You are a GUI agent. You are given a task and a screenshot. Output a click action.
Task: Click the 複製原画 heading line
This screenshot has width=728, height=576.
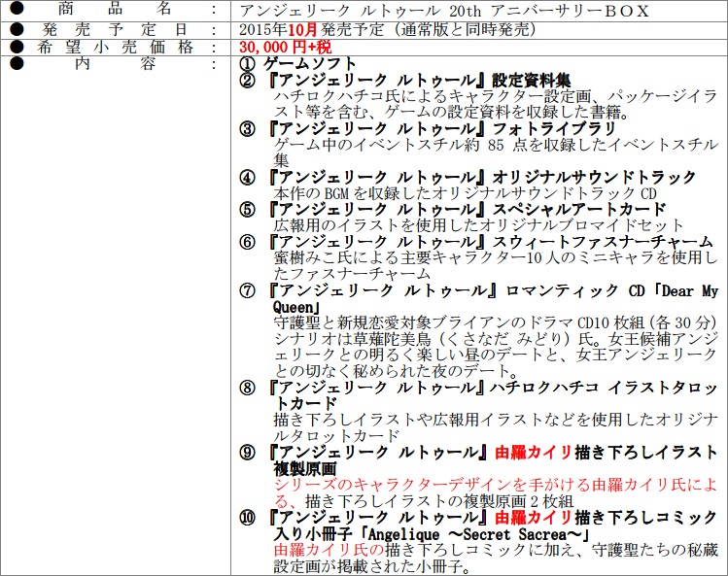(x=305, y=469)
